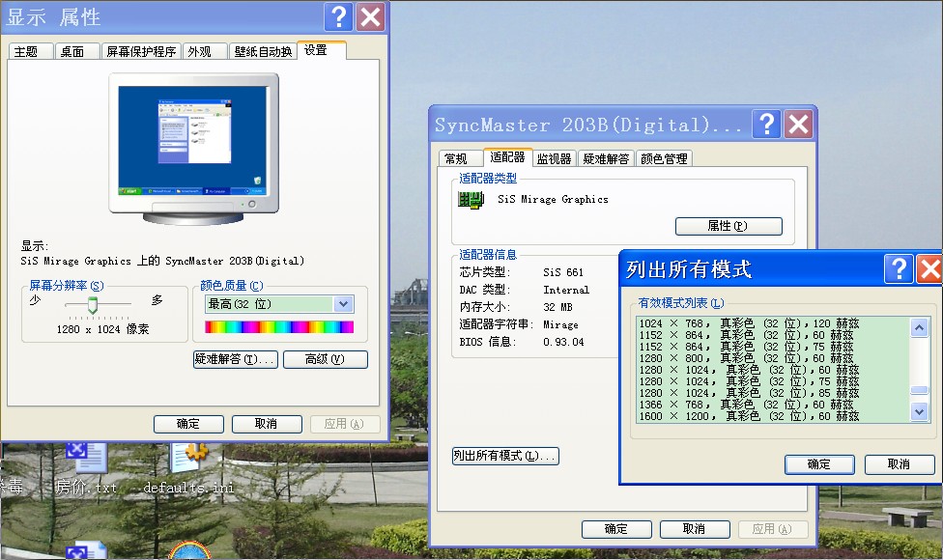Open the 常规 tab in SyncMaster dialog
The width and height of the screenshot is (943, 560).
click(x=461, y=158)
